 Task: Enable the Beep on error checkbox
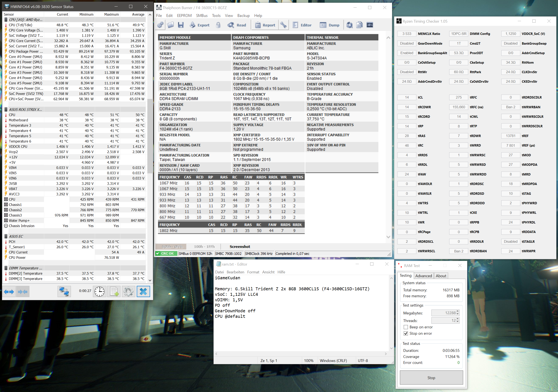(x=406, y=327)
